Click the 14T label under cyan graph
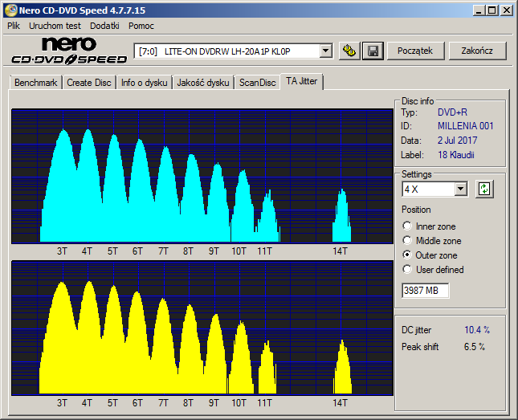Image resolution: width=518 pixels, height=420 pixels. pos(340,251)
